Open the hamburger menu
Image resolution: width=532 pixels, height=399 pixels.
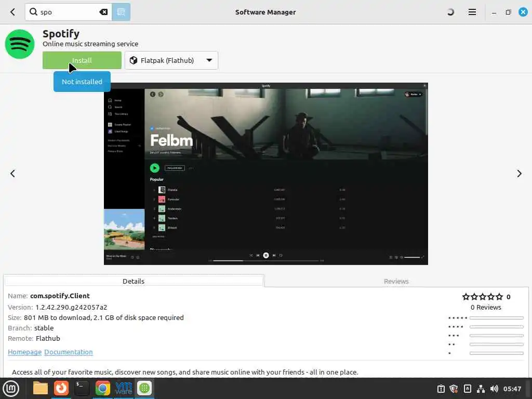(472, 12)
